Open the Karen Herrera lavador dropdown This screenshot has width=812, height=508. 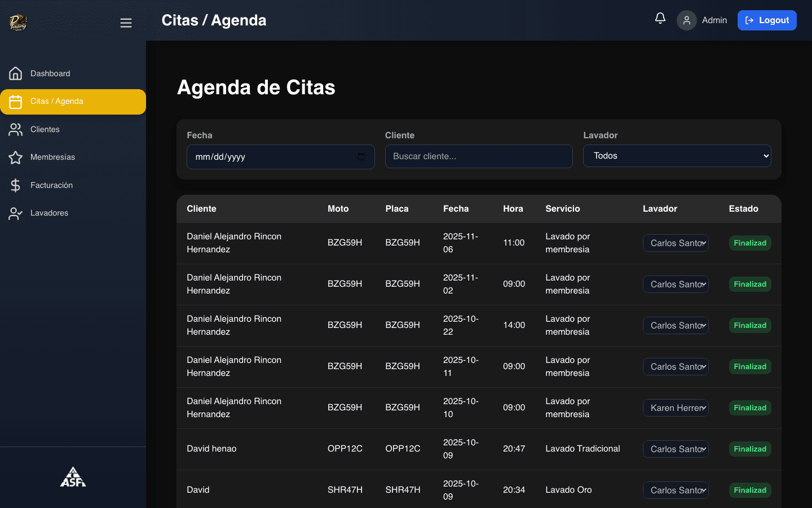[x=676, y=408]
